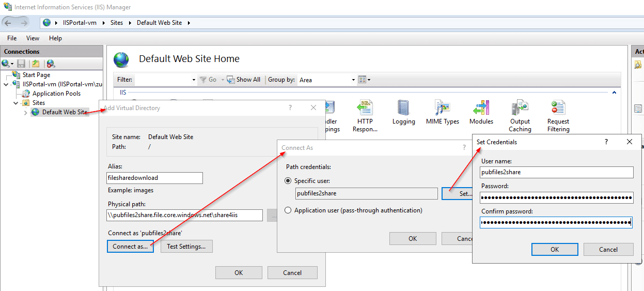The height and width of the screenshot is (291, 644).
Task: Open the MIME Types feature icon
Action: [x=443, y=113]
